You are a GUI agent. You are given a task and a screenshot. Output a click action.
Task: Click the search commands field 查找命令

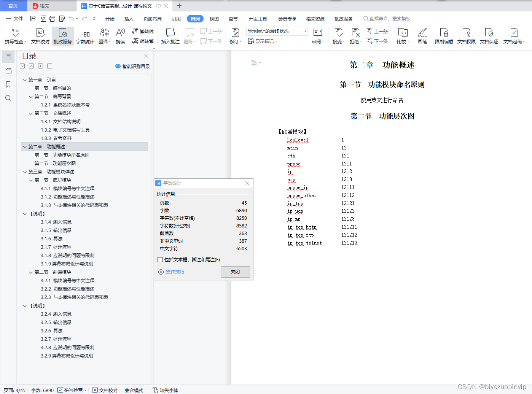(x=387, y=19)
